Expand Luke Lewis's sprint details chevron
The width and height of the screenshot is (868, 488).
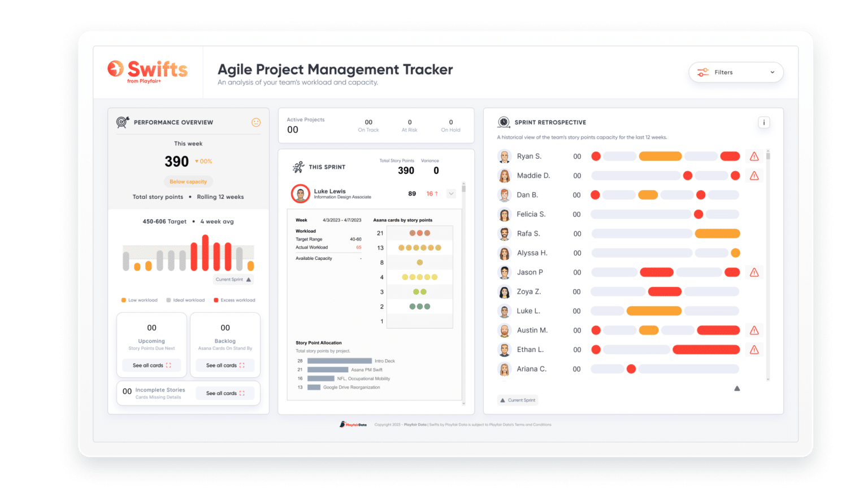point(450,193)
